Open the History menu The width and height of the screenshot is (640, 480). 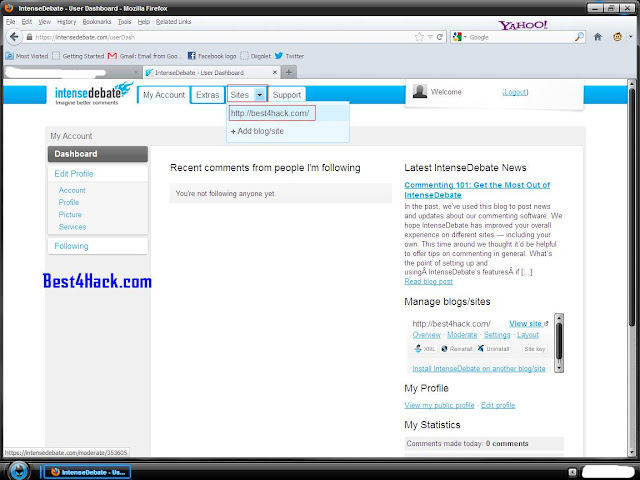[x=67, y=22]
